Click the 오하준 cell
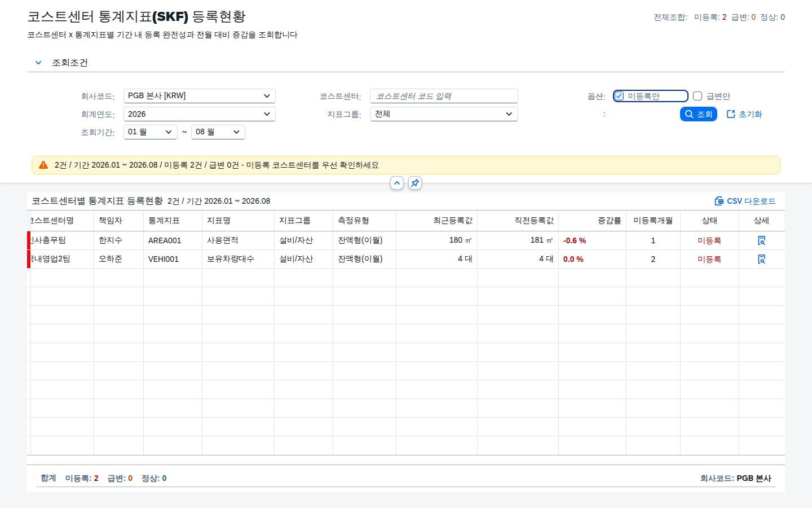This screenshot has width=812, height=508. pyautogui.click(x=118, y=259)
